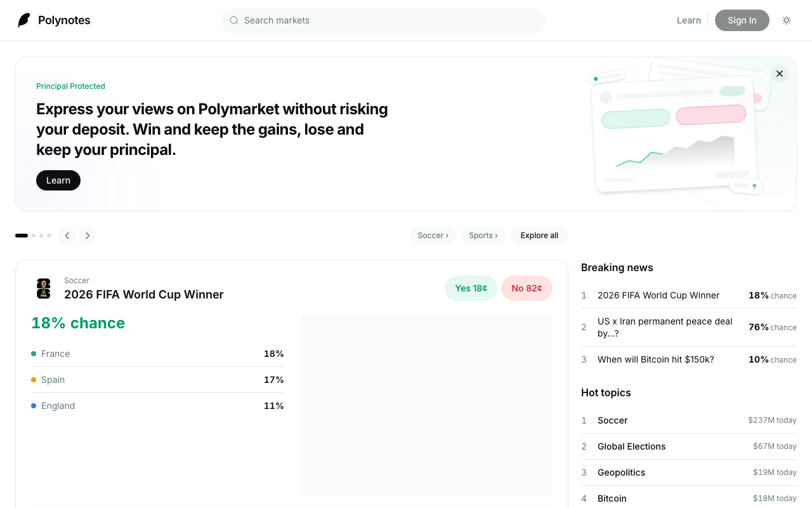Open 2026 FIFA World Cup Winner market title
The width and height of the screenshot is (812, 508).
[144, 295]
